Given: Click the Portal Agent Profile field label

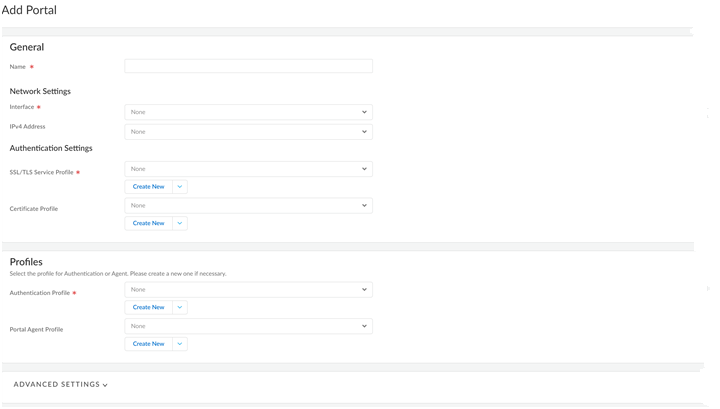Looking at the screenshot, I should [36, 330].
